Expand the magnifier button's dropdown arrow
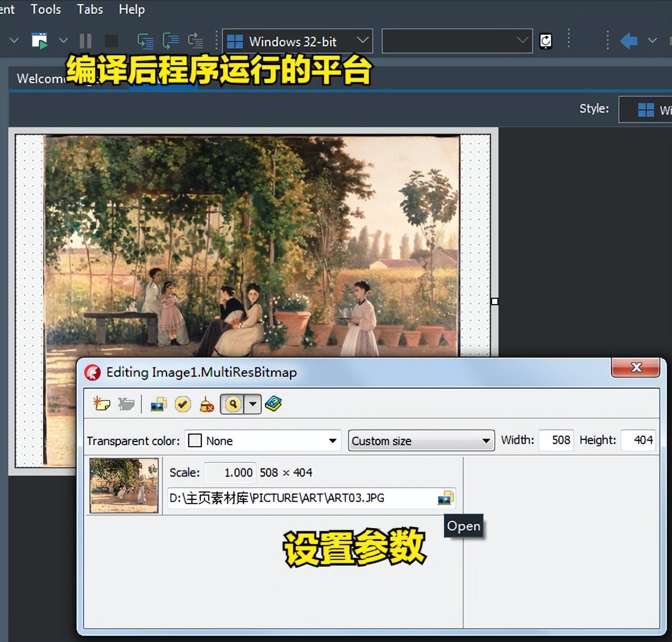 [x=253, y=404]
